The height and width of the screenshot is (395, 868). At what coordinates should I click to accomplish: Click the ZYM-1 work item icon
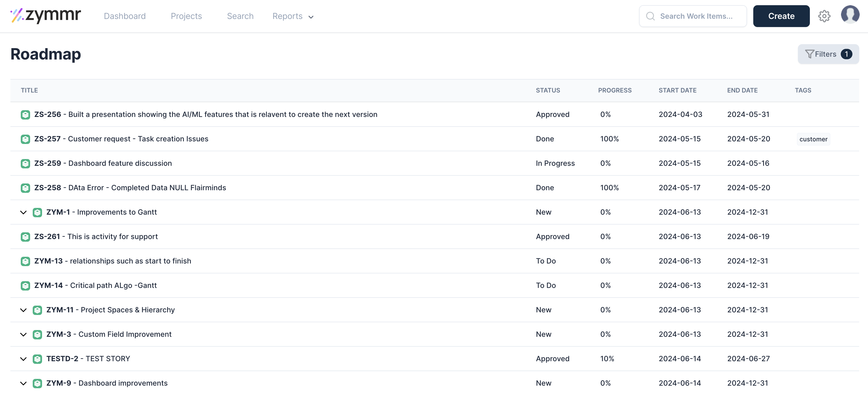click(x=37, y=213)
